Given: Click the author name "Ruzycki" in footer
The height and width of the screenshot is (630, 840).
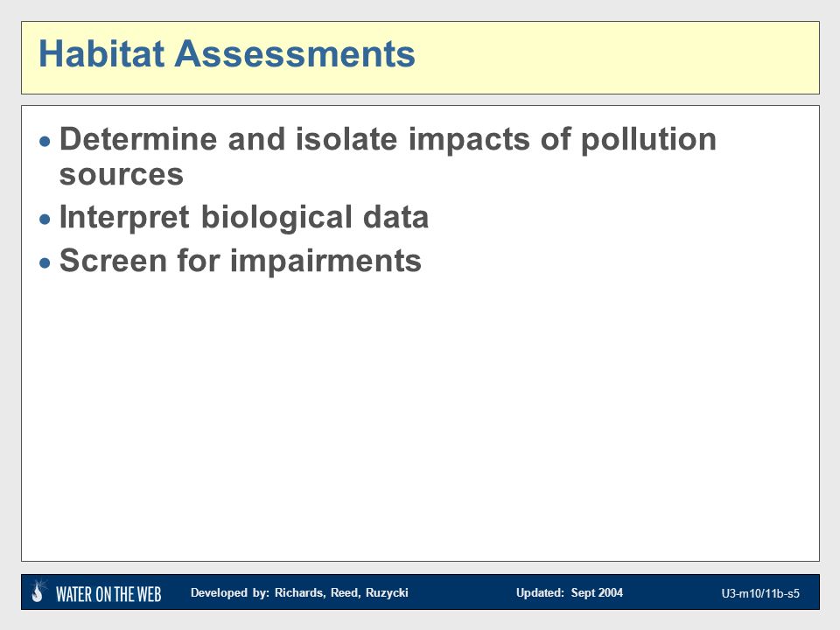Looking at the screenshot, I should (387, 593).
